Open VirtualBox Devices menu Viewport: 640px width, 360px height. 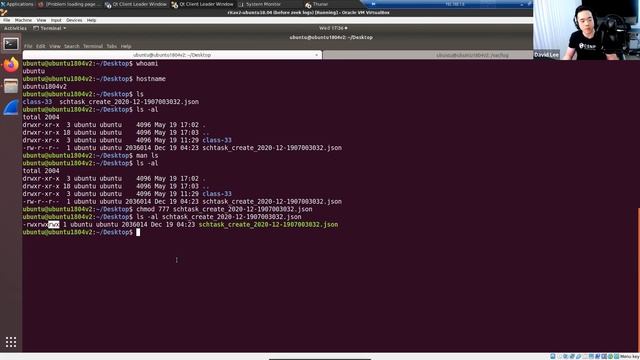pos(74,20)
